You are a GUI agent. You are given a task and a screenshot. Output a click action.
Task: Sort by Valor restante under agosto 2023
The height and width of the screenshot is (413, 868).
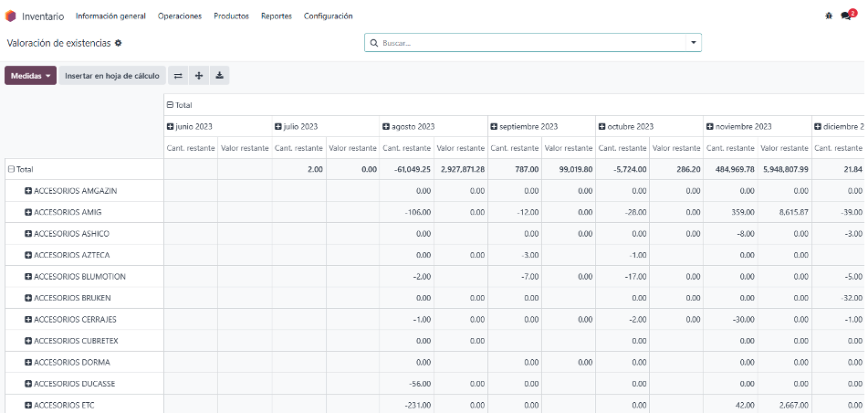click(x=461, y=148)
